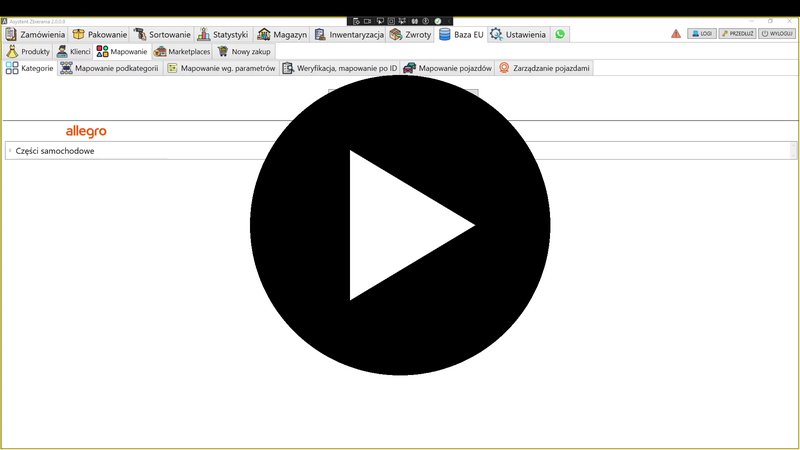Select the Kategorie tab
Image resolution: width=800 pixels, height=450 pixels.
tap(30, 68)
